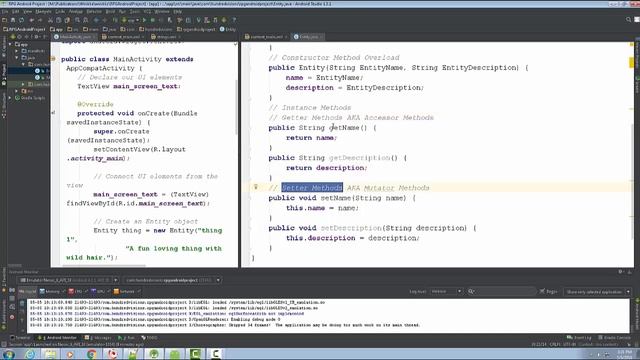Open the Show only selected application dropdown
This screenshot has width=640, height=360.
click(597, 291)
